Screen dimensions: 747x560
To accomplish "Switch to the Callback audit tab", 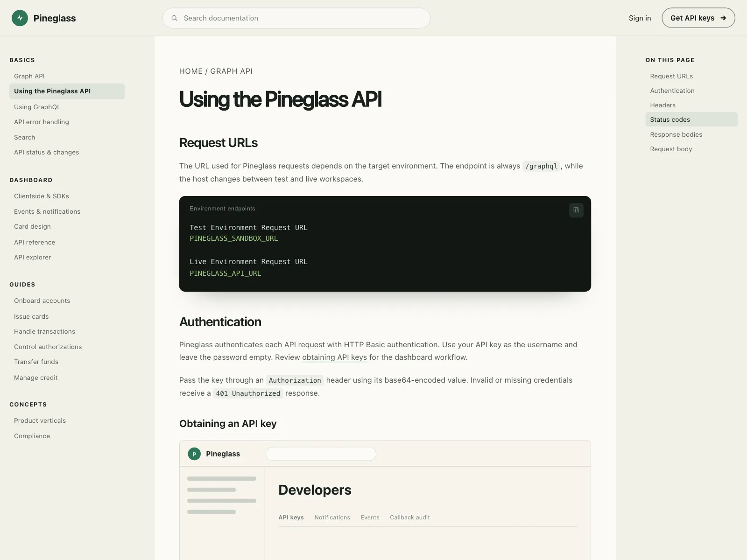I will point(410,518).
